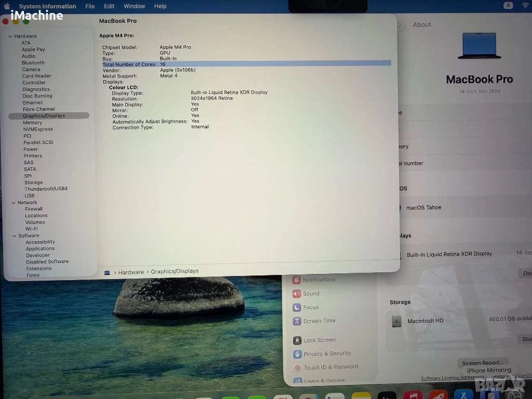Collapse the Network tree section
This screenshot has height=399, width=532.
(14, 203)
